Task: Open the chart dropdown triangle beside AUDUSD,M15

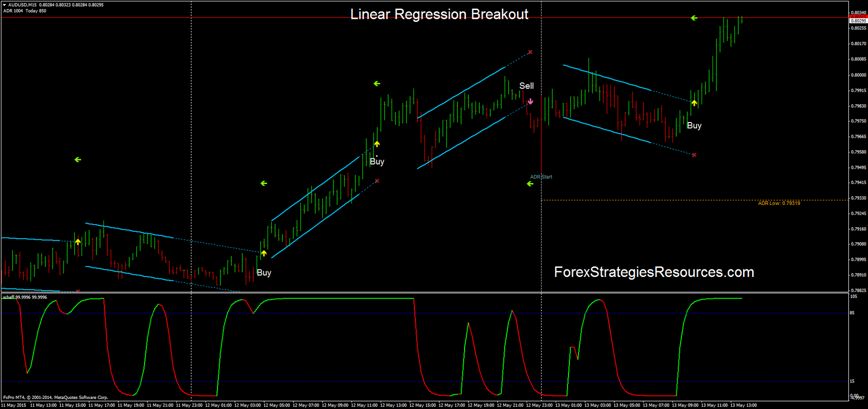Action: (x=4, y=5)
